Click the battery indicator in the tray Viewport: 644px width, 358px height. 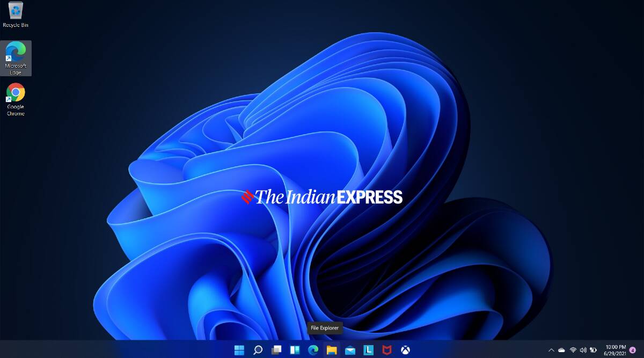(593, 350)
